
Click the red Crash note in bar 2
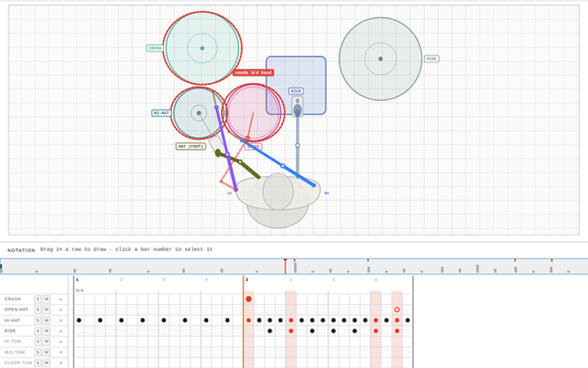coord(248,299)
